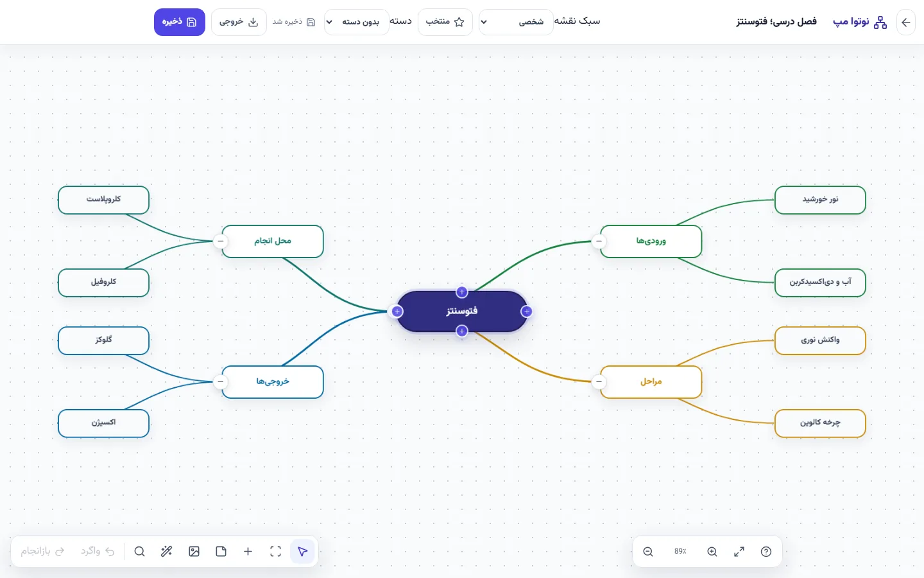
Task: Click the zoom out magnifier icon
Action: [648, 552]
